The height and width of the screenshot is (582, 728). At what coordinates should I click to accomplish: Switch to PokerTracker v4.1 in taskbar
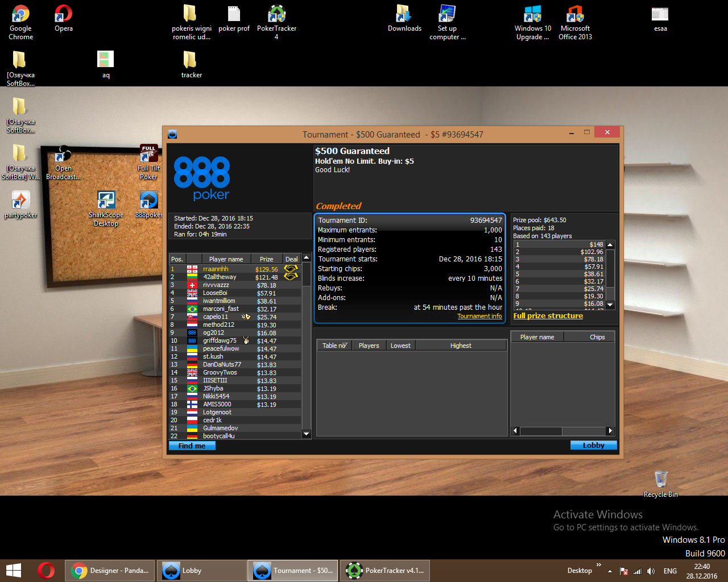coord(385,570)
